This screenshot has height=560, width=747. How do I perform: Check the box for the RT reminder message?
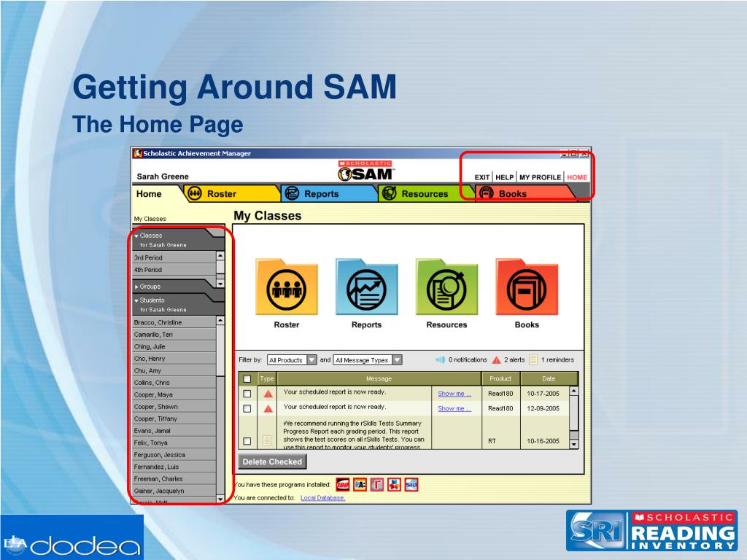tap(247, 441)
